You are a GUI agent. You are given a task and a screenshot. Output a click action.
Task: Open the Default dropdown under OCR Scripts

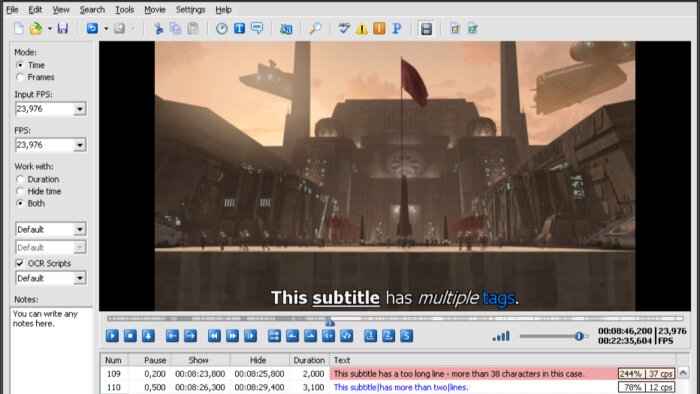(x=79, y=278)
